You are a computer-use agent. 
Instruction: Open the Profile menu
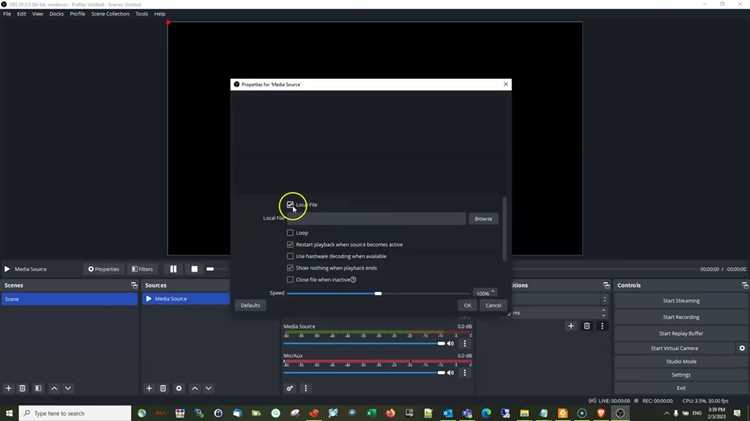coord(77,14)
